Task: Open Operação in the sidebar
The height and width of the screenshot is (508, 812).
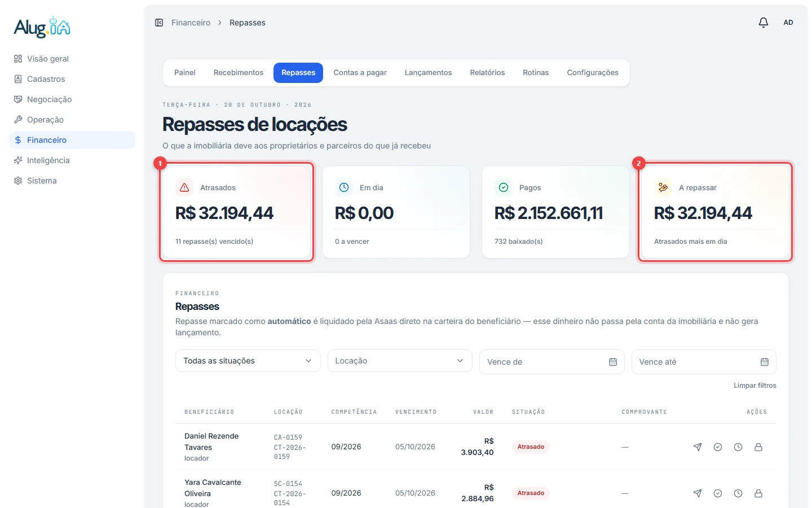Action: 72,120
